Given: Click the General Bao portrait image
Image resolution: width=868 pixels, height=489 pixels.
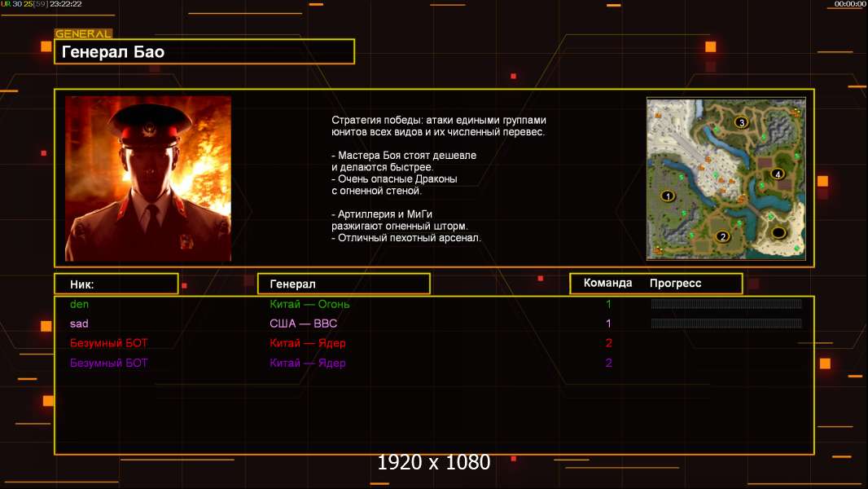Looking at the screenshot, I should pyautogui.click(x=148, y=178).
